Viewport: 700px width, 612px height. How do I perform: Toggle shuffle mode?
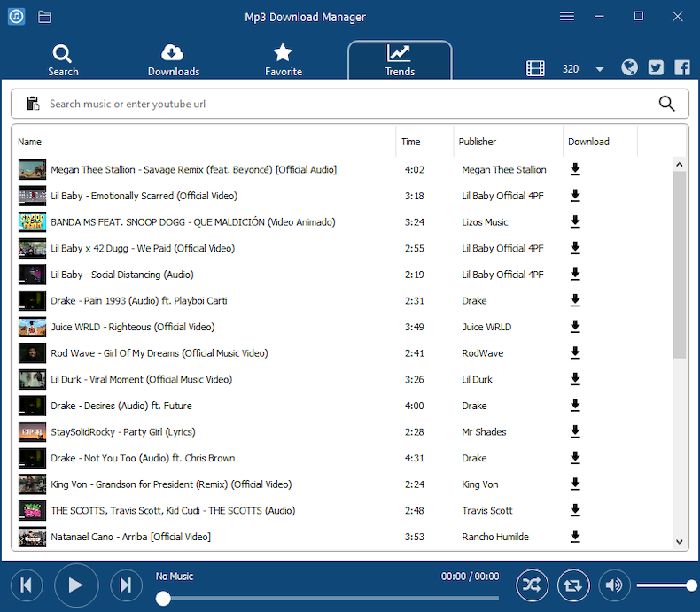(532, 585)
